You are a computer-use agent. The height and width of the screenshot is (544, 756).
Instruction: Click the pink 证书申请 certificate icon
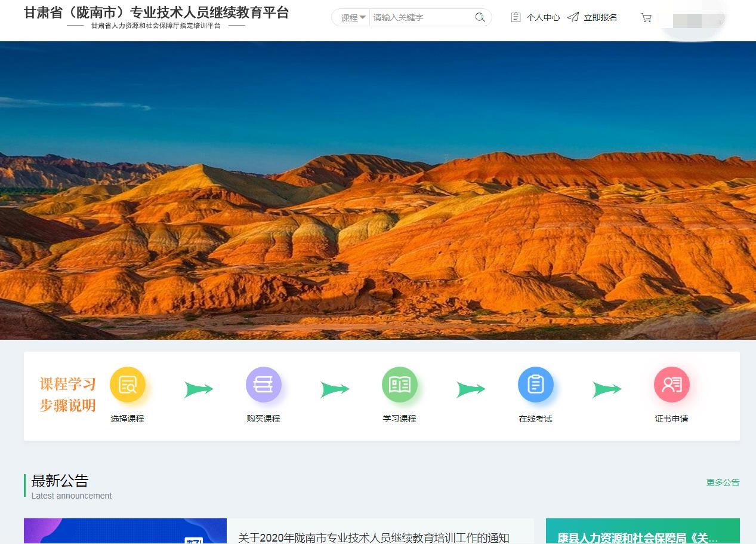(671, 385)
